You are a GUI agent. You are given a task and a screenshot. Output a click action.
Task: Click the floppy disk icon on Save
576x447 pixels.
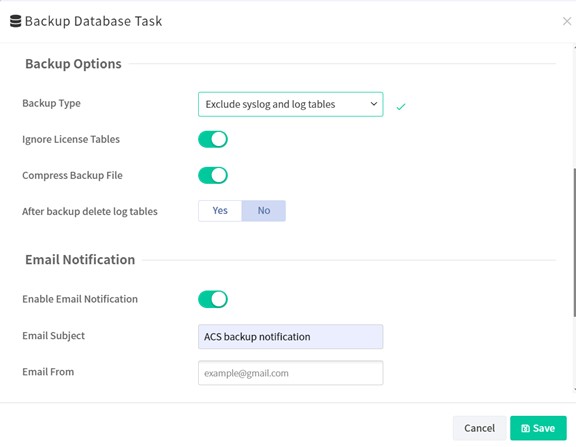click(525, 428)
